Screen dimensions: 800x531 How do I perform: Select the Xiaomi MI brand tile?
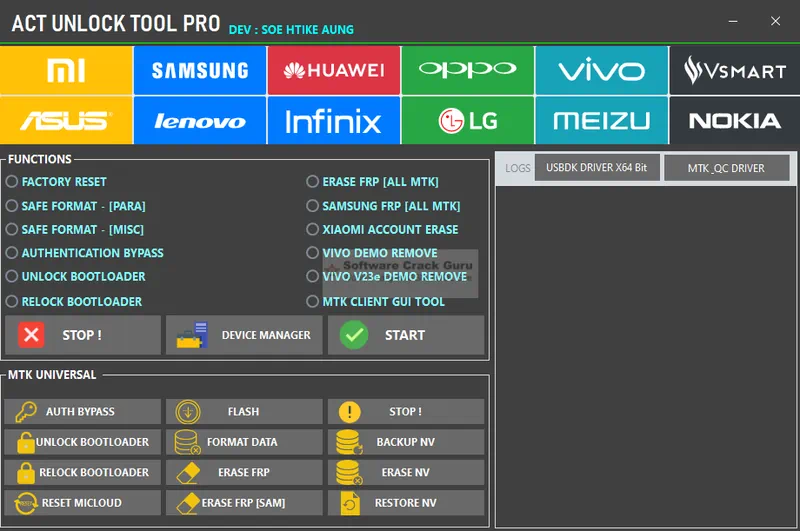(66, 70)
